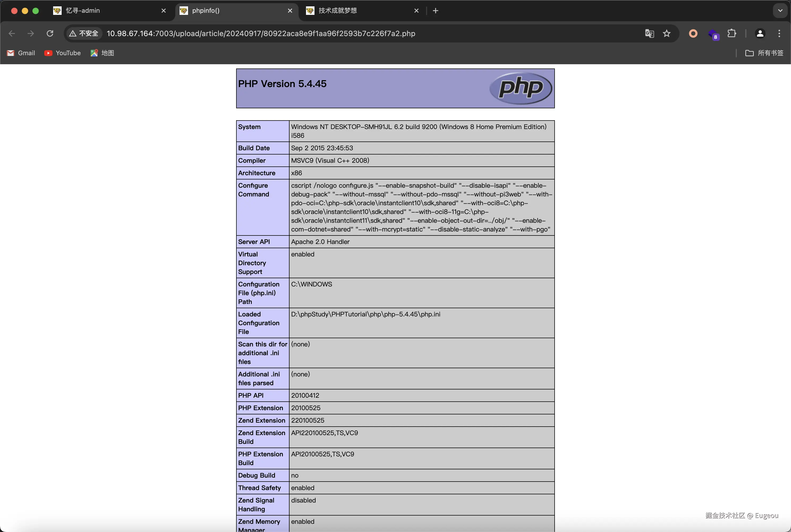Click the orange circle extension icon
This screenshot has height=532, width=791.
pyautogui.click(x=693, y=34)
